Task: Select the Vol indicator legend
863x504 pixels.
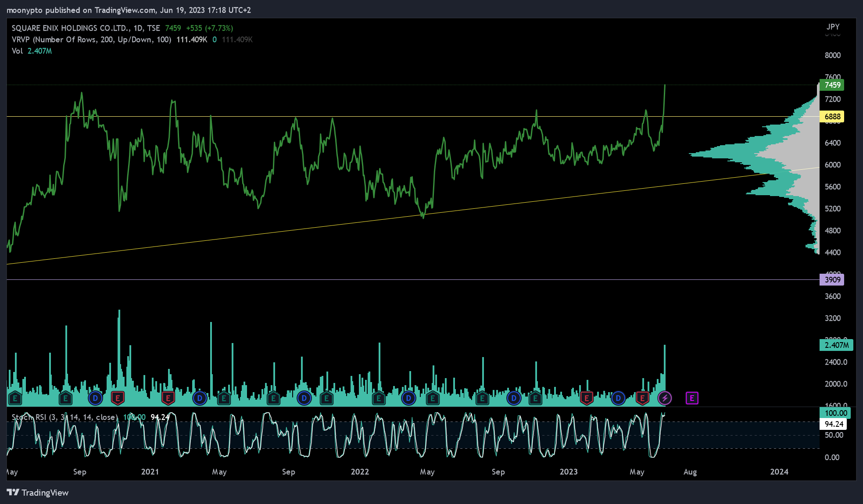Action: [x=32, y=51]
